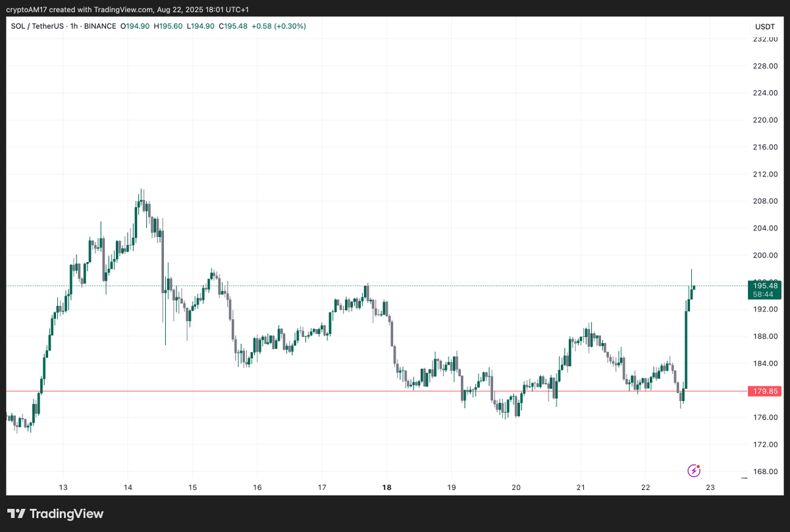790x532 pixels.
Task: Click the low value L194.90
Action: tap(201, 26)
